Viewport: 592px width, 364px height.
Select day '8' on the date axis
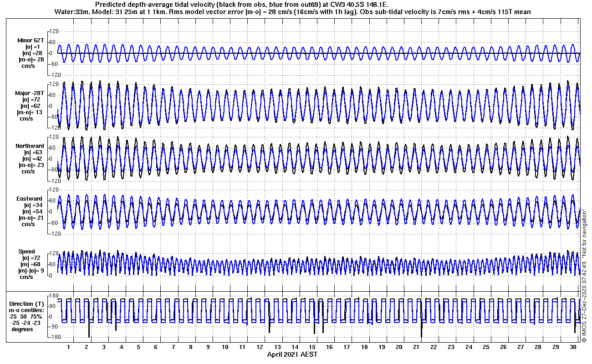click(x=190, y=347)
